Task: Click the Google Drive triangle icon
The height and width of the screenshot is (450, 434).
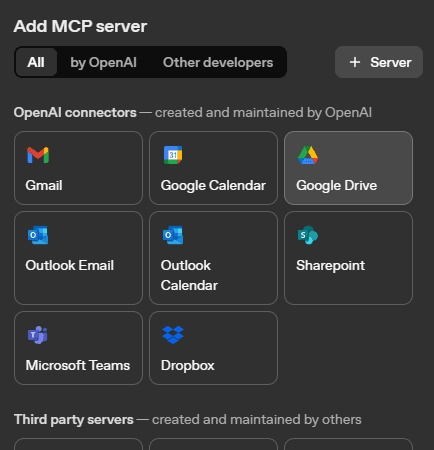Action: coord(308,155)
